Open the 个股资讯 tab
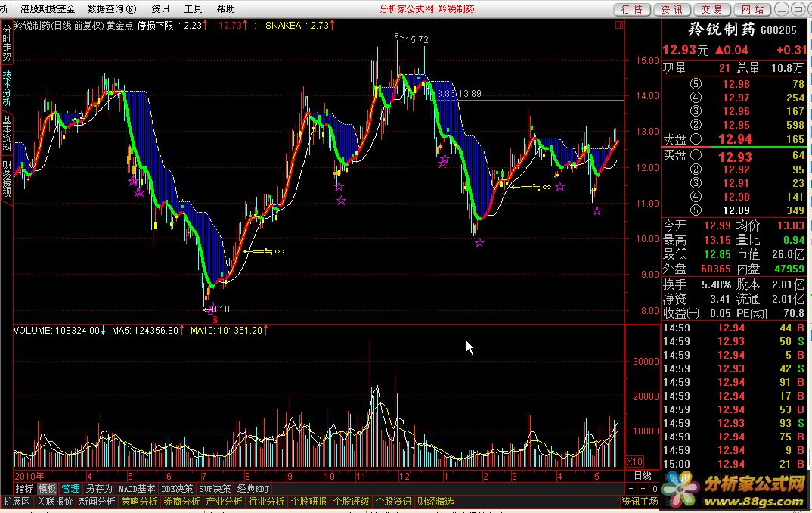The height and width of the screenshot is (513, 812). click(394, 502)
